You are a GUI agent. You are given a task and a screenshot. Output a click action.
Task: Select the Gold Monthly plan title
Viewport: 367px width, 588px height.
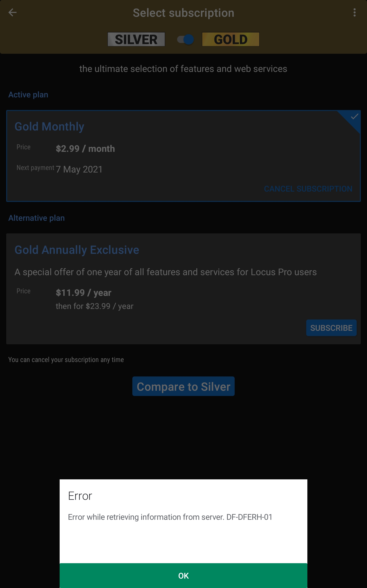click(49, 127)
